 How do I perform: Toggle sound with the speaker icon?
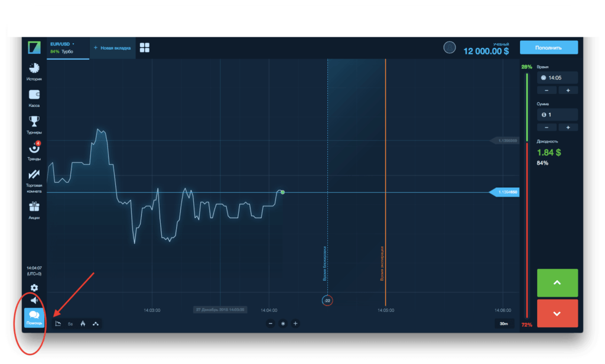pos(34,301)
